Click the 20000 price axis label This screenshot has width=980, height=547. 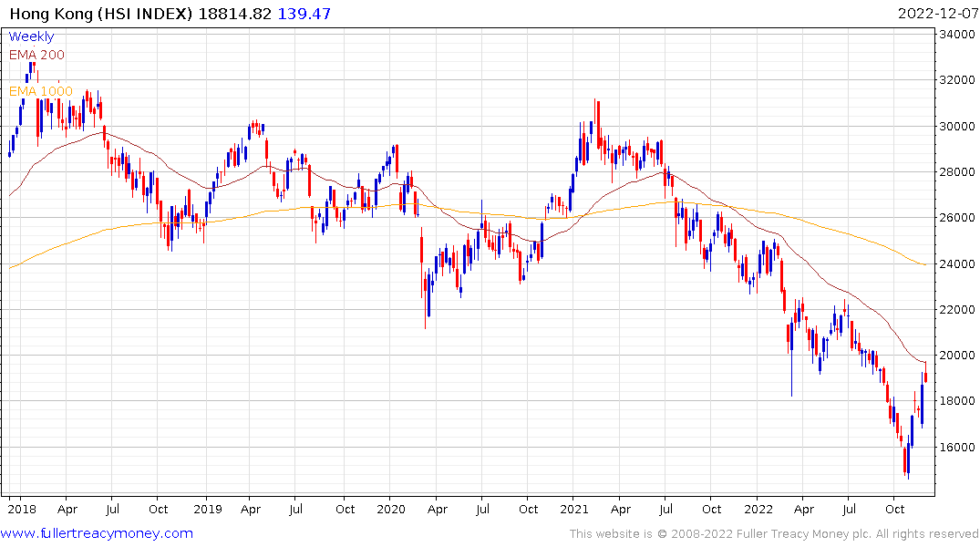(x=957, y=355)
